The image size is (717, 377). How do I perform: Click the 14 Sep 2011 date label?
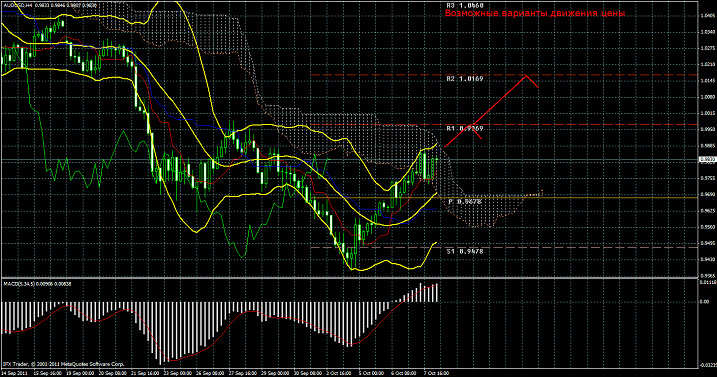pyautogui.click(x=15, y=373)
